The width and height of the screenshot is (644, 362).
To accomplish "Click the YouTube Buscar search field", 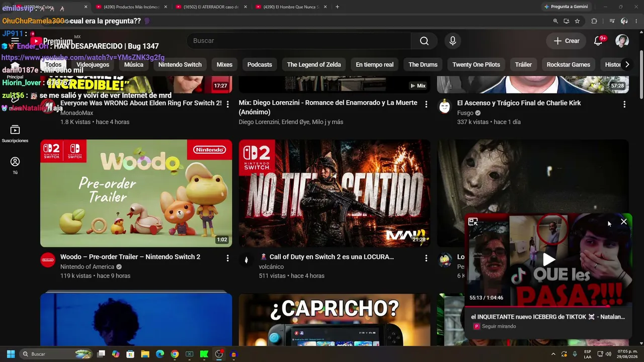I will point(299,41).
